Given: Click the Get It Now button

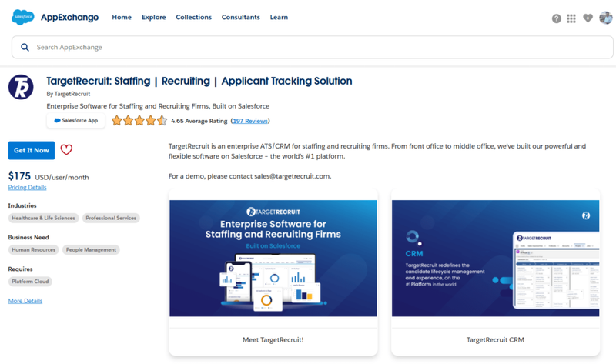Looking at the screenshot, I should click(32, 150).
